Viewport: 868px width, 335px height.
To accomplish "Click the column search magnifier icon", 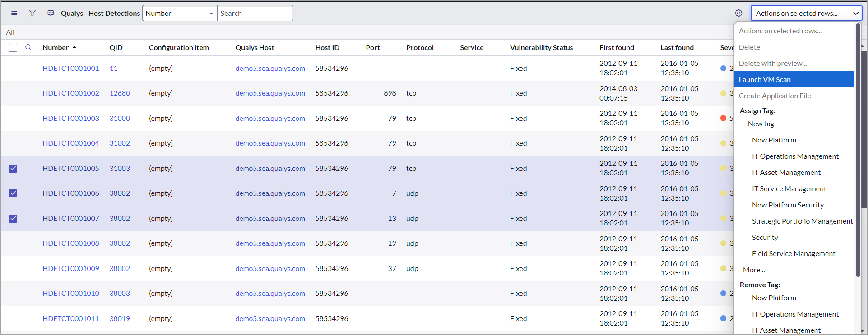I will [x=28, y=47].
